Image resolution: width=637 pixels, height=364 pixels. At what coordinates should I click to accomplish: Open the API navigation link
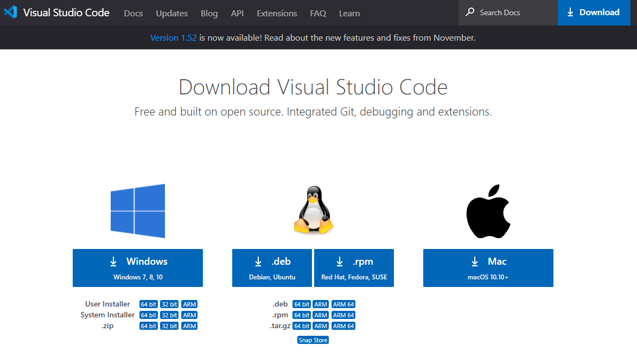[237, 14]
